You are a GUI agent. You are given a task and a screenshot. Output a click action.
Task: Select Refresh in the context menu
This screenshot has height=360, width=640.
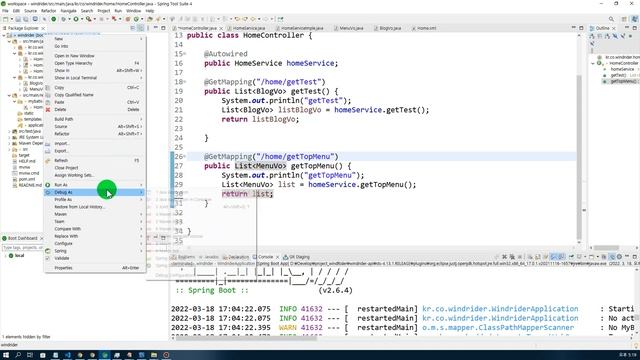click(x=95, y=160)
